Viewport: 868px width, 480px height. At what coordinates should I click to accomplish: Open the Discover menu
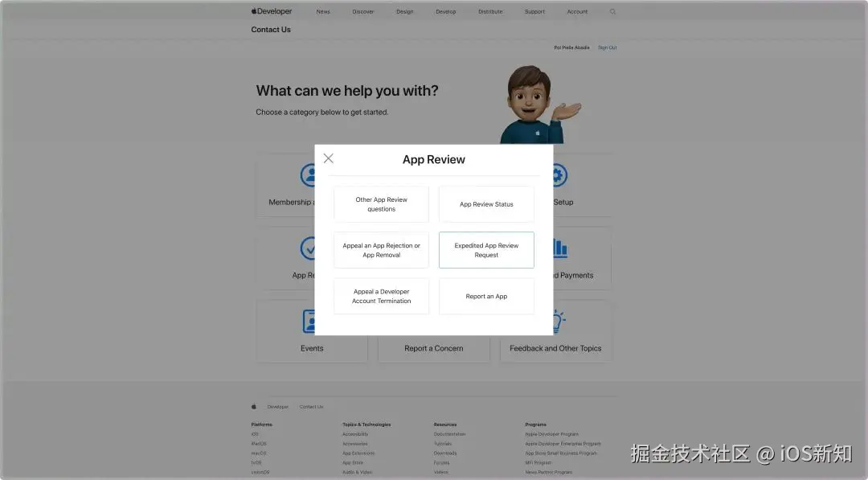[363, 11]
